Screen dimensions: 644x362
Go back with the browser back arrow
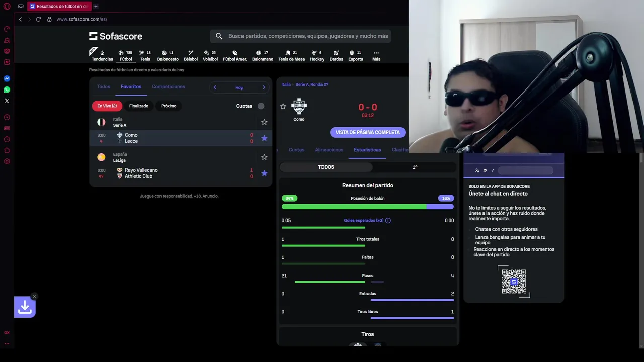pyautogui.click(x=20, y=19)
